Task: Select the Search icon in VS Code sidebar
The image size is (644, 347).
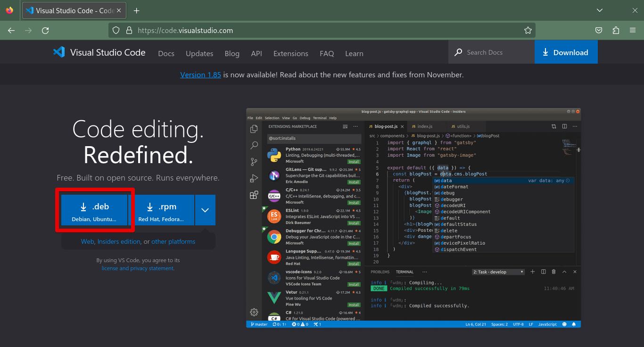Action: point(254,145)
